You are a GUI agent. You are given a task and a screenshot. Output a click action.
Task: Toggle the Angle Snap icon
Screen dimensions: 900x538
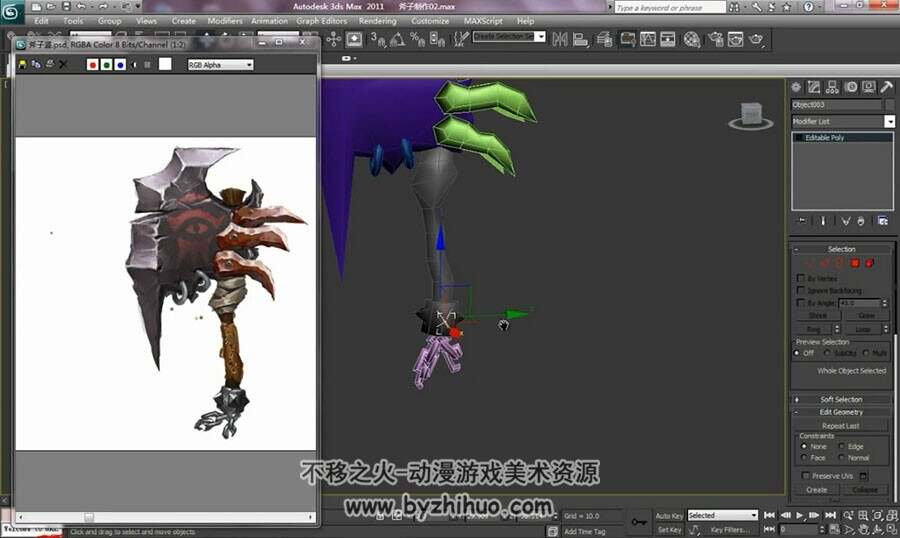pos(397,39)
